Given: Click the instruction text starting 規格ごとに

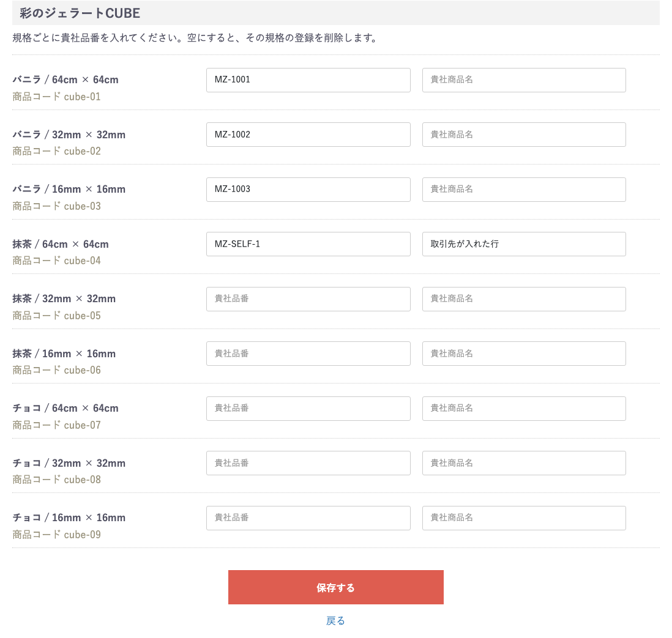Looking at the screenshot, I should 195,38.
